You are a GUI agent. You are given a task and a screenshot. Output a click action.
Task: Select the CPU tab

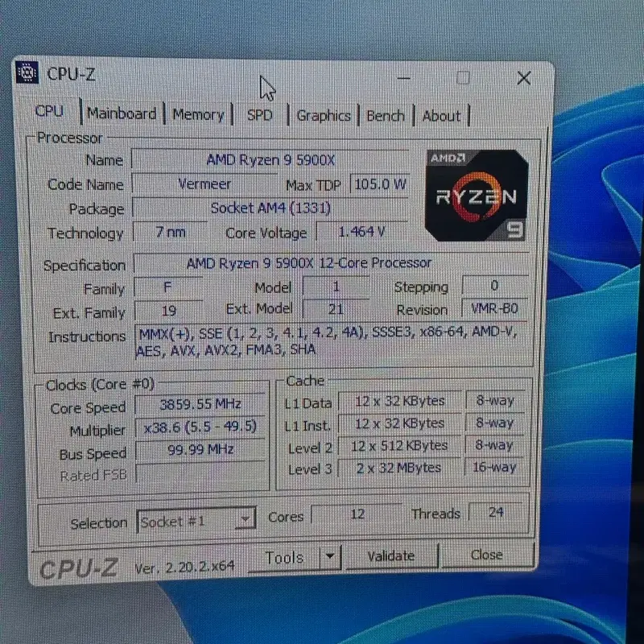coord(49,111)
